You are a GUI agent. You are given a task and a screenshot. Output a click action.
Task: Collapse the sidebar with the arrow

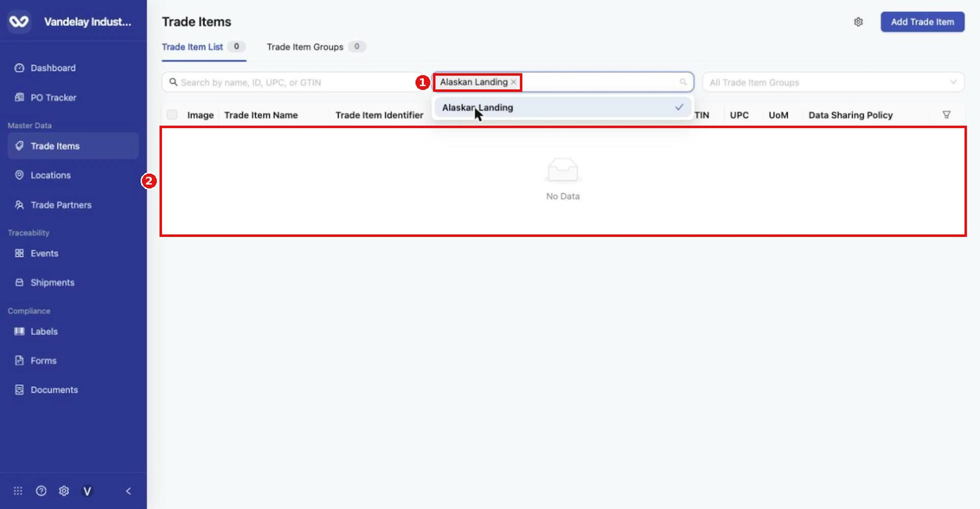point(129,491)
